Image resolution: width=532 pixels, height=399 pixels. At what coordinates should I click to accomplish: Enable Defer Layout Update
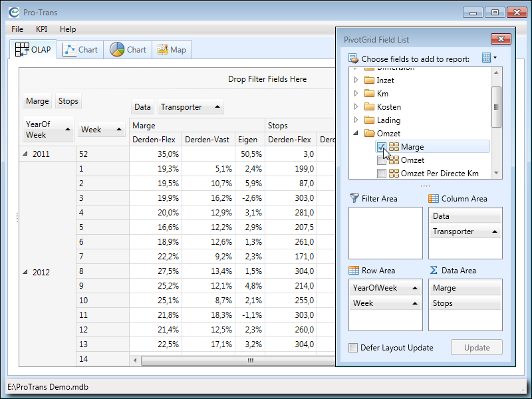pyautogui.click(x=354, y=348)
